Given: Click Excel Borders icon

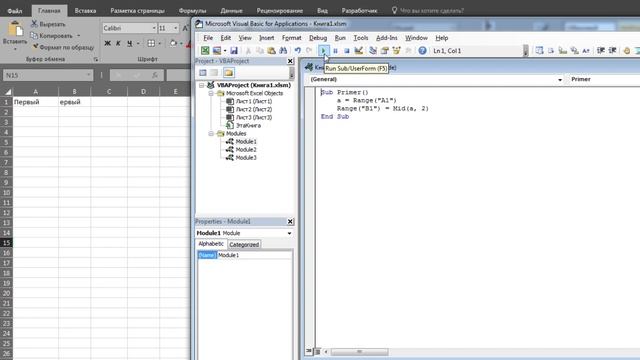Looking at the screenshot, I should point(151,43).
